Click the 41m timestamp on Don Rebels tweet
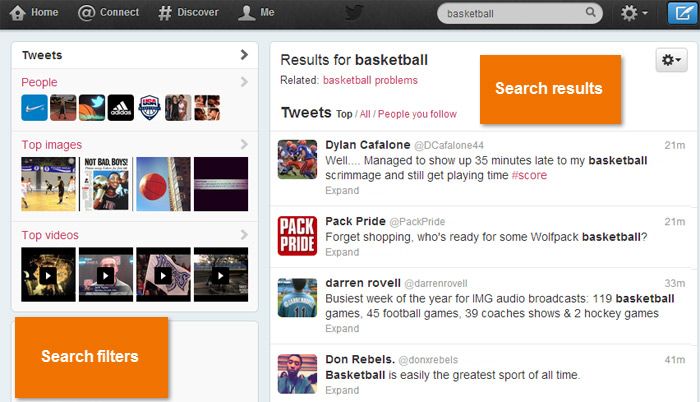The width and height of the screenshot is (700, 402). coord(675,360)
